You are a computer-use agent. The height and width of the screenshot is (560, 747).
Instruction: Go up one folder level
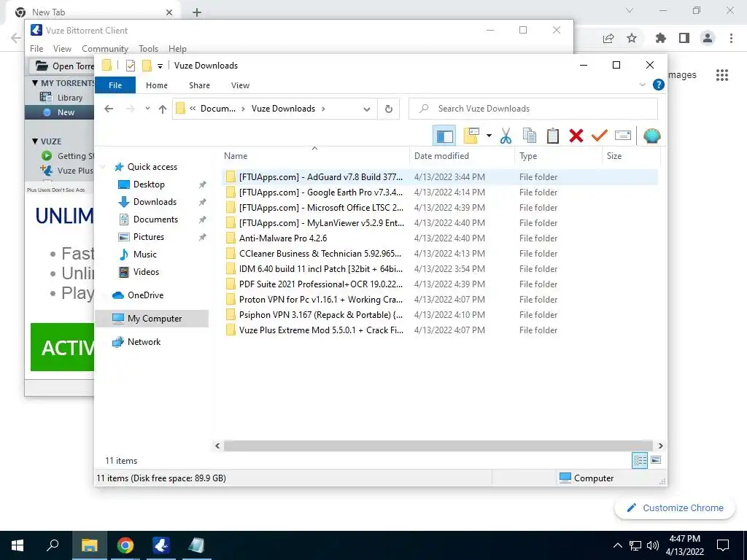tap(163, 109)
